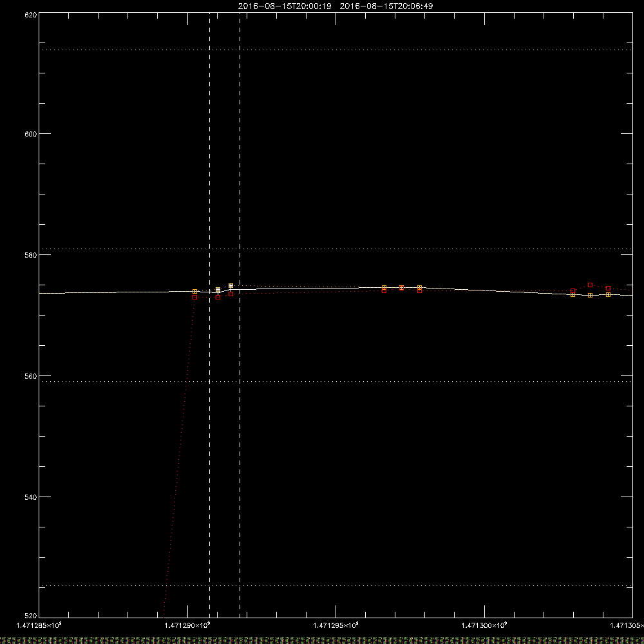The height and width of the screenshot is (644, 644).
Task: Click the x-axis label 1.471285×10⁹
Action: [39, 625]
